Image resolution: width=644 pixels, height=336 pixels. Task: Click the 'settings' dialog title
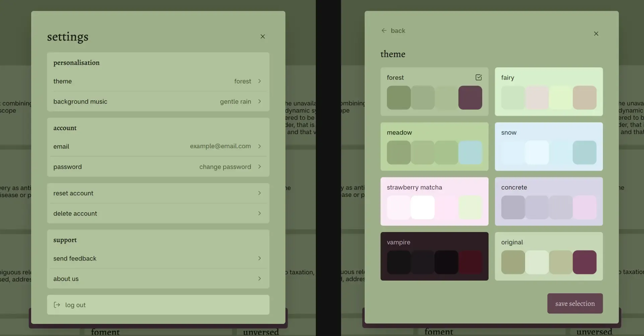point(68,37)
